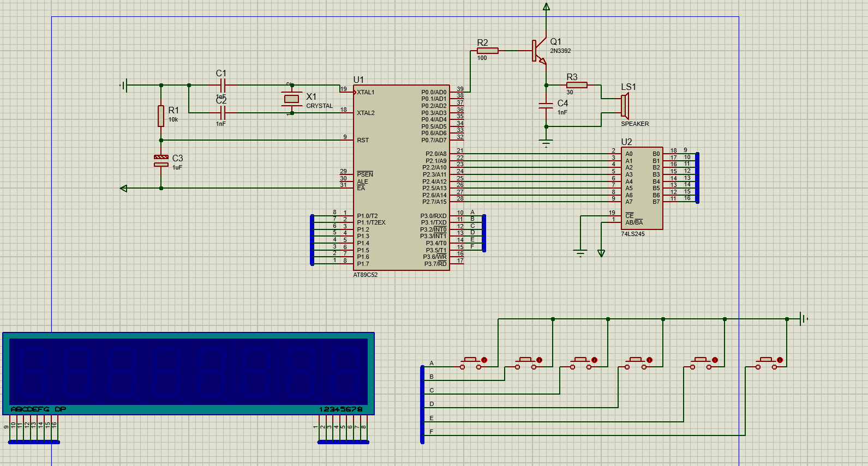Select the AT89C52 microcontroller U1 body
This screenshot has width=868, height=466.
coord(402,178)
